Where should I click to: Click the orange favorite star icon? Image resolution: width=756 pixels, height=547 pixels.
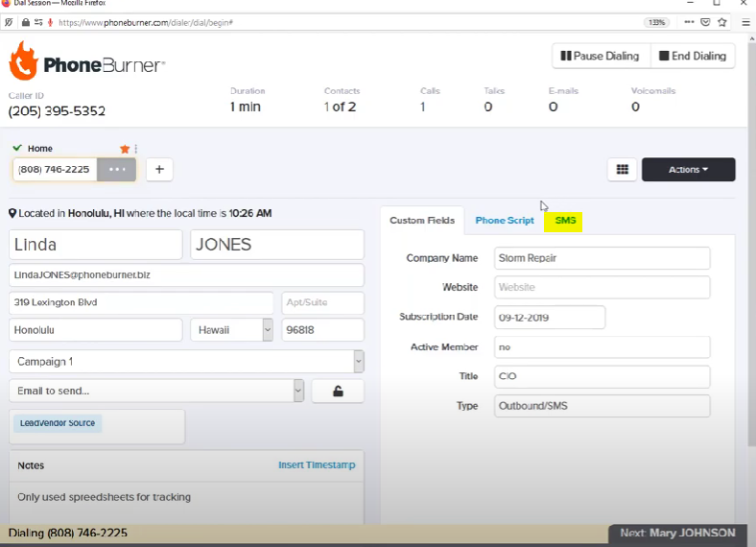125,149
